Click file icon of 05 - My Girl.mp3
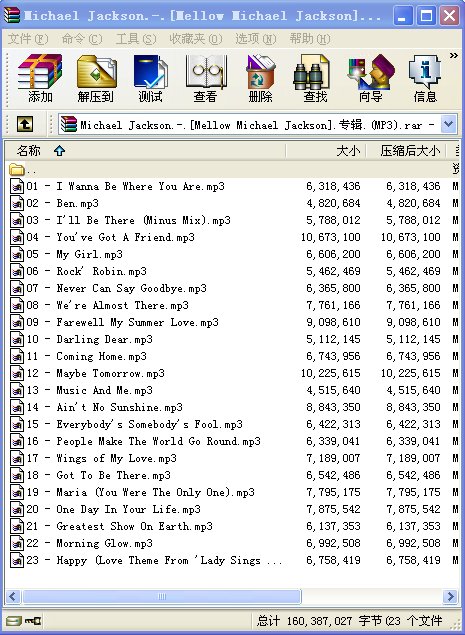 coord(17,254)
